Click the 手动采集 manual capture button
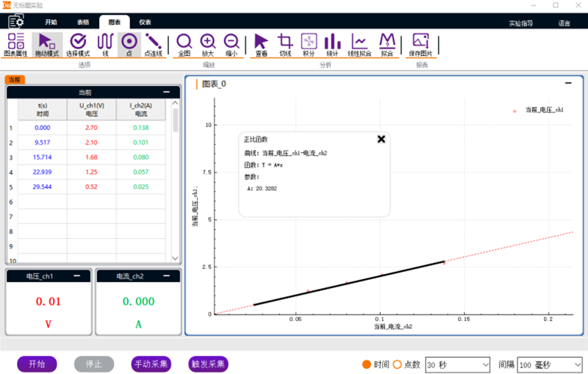The height and width of the screenshot is (374, 588). point(151,364)
